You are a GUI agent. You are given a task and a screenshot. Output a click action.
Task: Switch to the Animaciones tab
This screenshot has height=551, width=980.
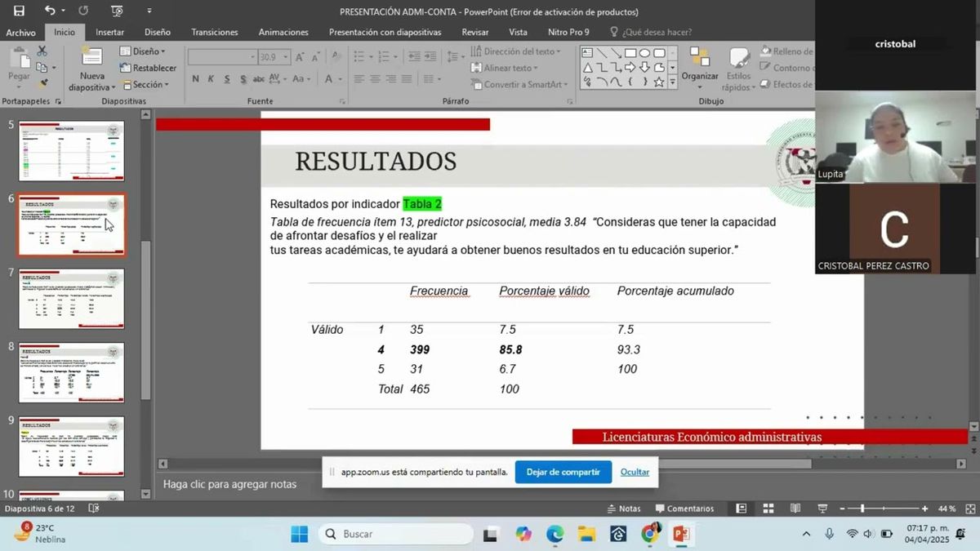283,32
